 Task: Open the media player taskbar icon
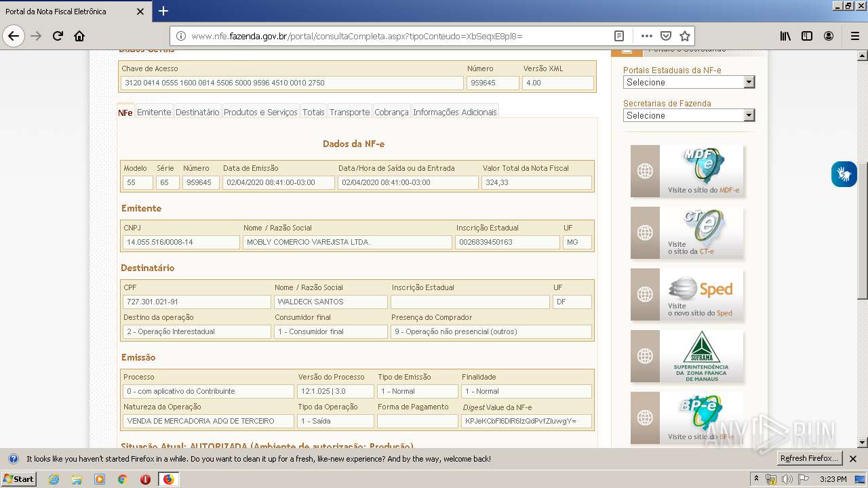100,479
